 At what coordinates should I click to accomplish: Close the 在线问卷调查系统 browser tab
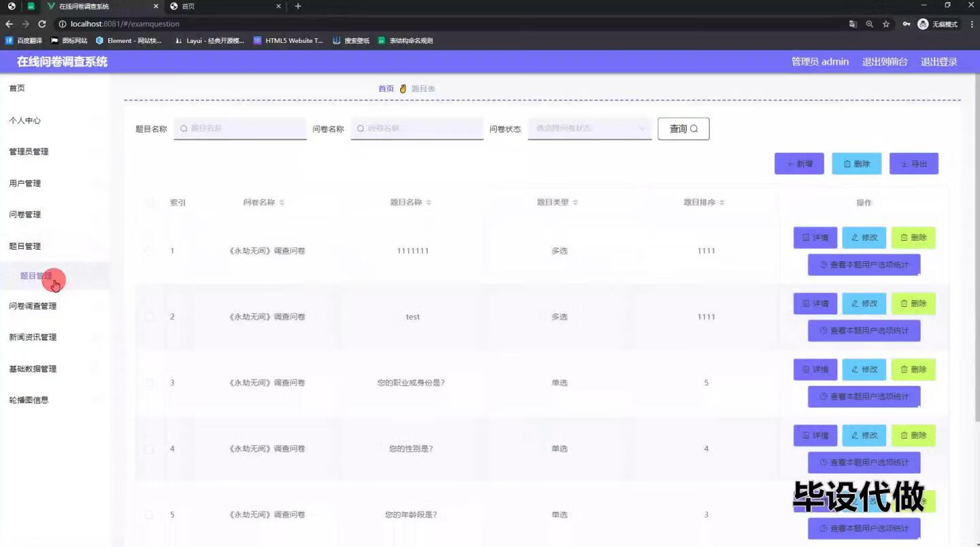[x=155, y=6]
